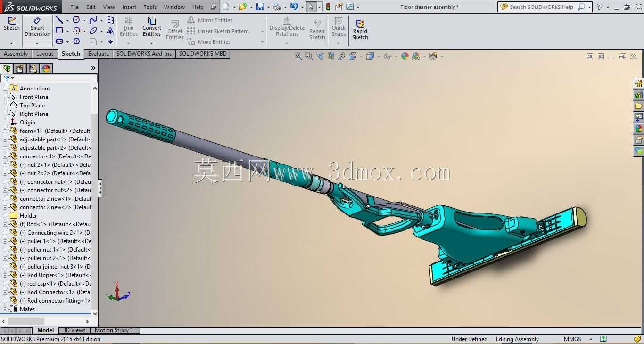Open the Insert menu
Image resolution: width=644 pixels, height=344 pixels.
coord(129,7)
